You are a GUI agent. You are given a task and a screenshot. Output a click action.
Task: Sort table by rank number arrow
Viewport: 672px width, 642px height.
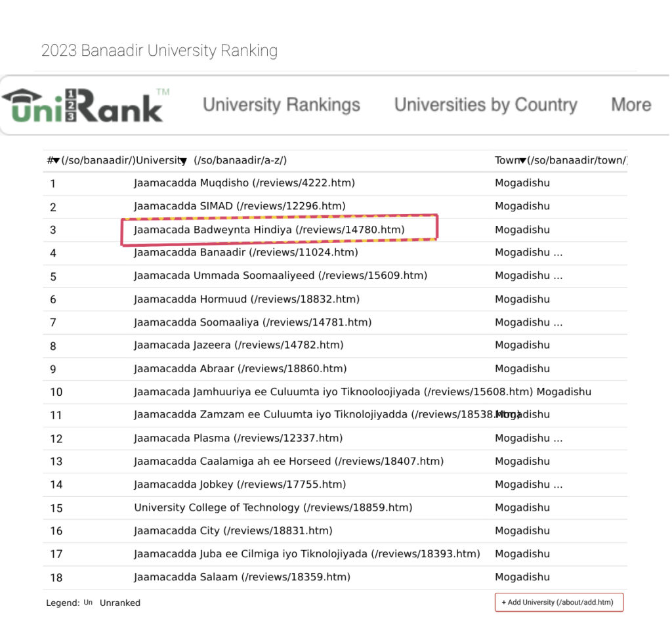pyautogui.click(x=56, y=161)
